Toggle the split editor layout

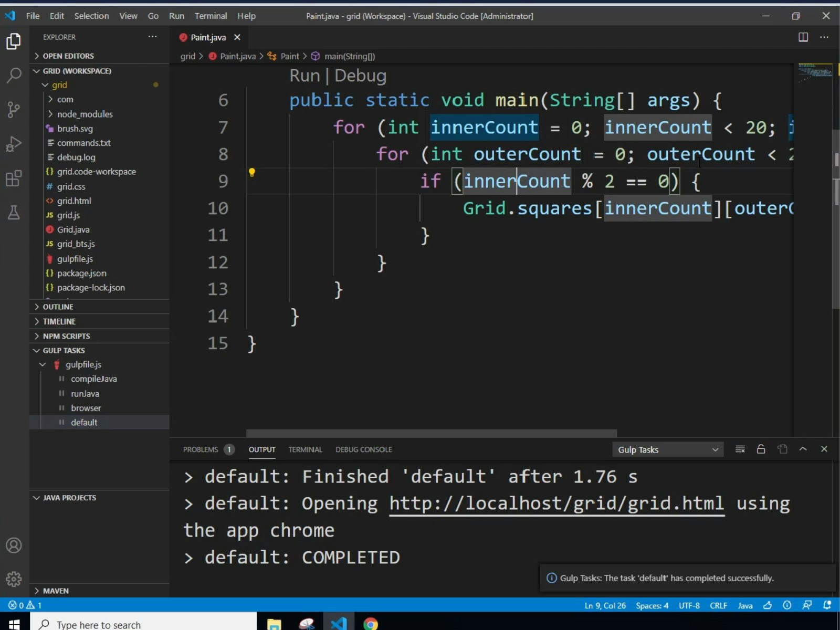click(803, 37)
